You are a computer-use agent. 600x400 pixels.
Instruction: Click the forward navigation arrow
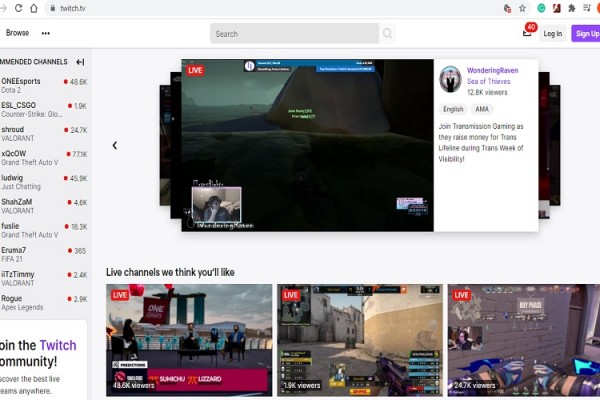[x=3, y=8]
